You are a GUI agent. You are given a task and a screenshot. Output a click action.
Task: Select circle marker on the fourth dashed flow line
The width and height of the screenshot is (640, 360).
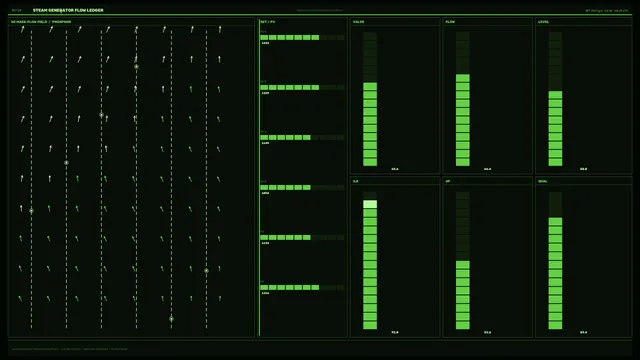tap(136, 67)
